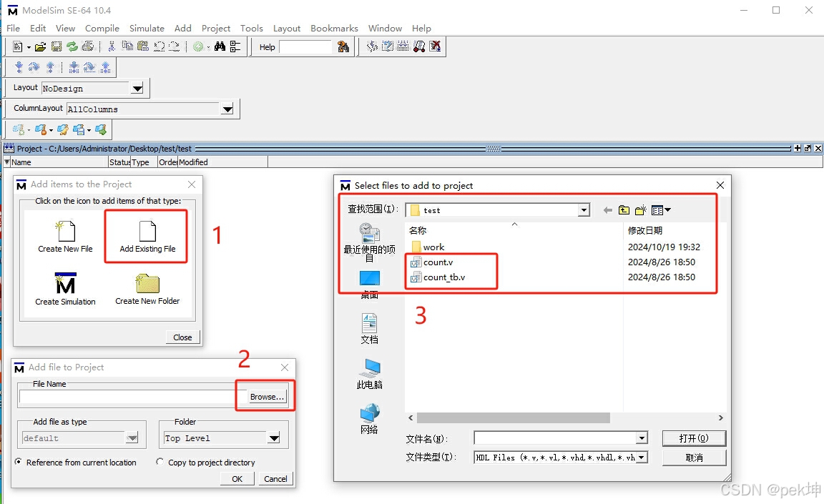Select the count_tb.v file
824x504 pixels.
click(x=438, y=277)
